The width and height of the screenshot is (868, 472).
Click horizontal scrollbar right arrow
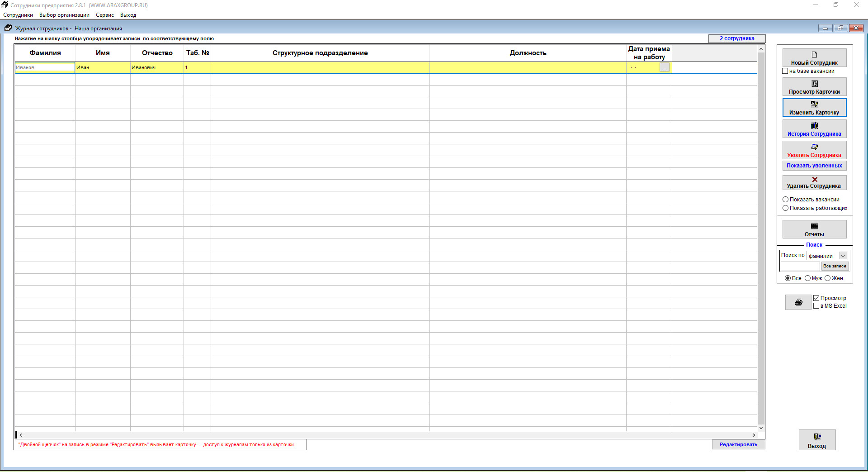coord(754,435)
